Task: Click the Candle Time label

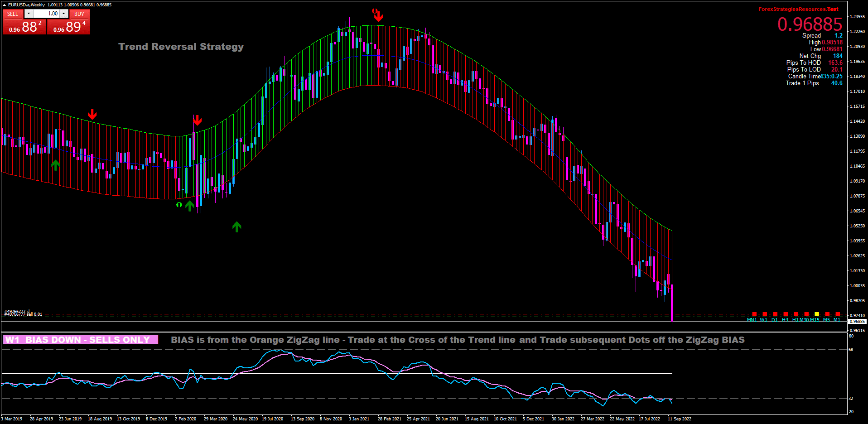Action: click(x=804, y=76)
